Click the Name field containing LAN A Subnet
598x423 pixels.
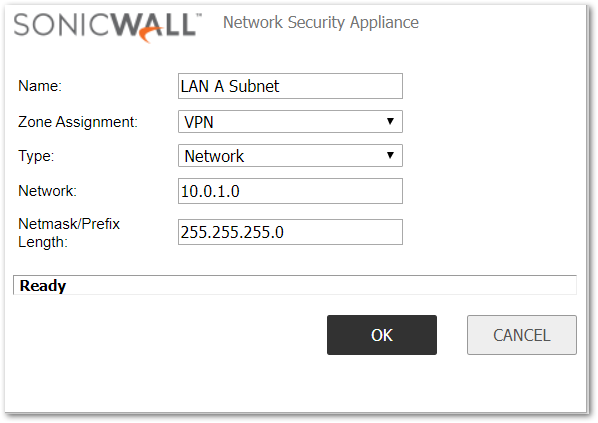[290, 86]
